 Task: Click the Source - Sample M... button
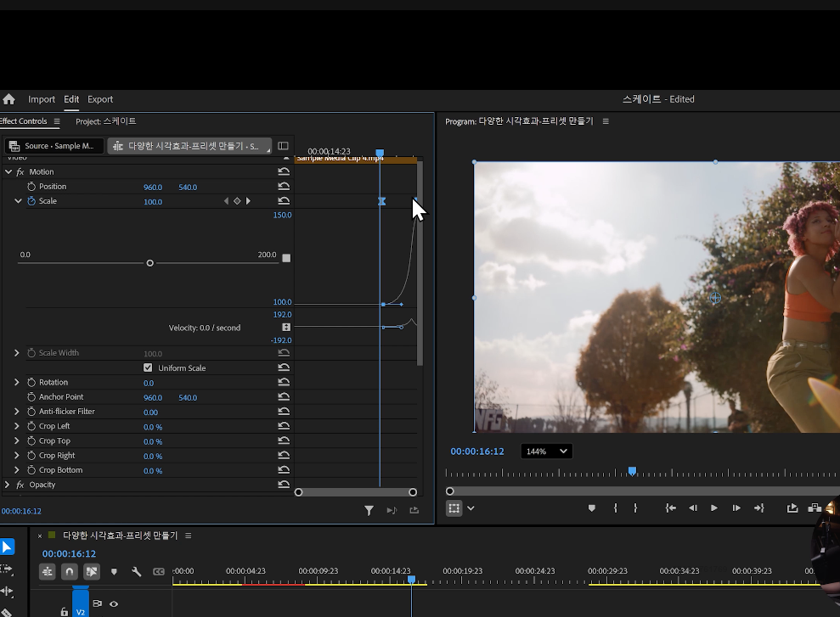(x=54, y=146)
